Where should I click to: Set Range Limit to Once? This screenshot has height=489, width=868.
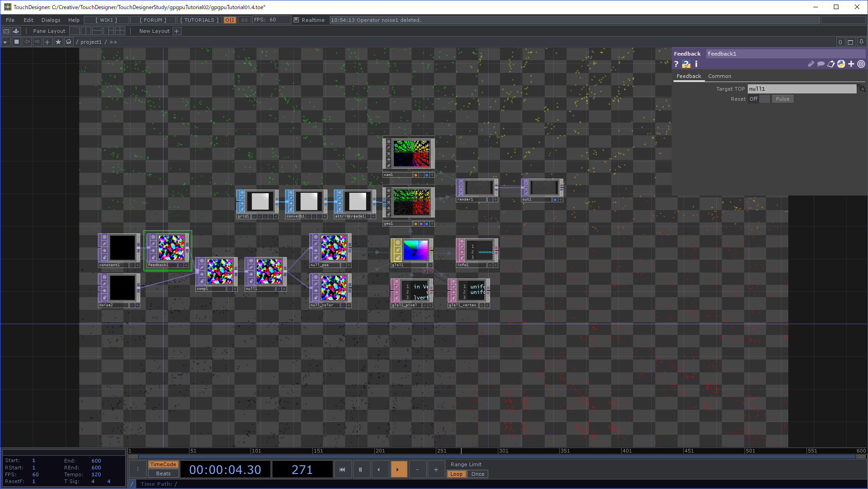tap(478, 474)
